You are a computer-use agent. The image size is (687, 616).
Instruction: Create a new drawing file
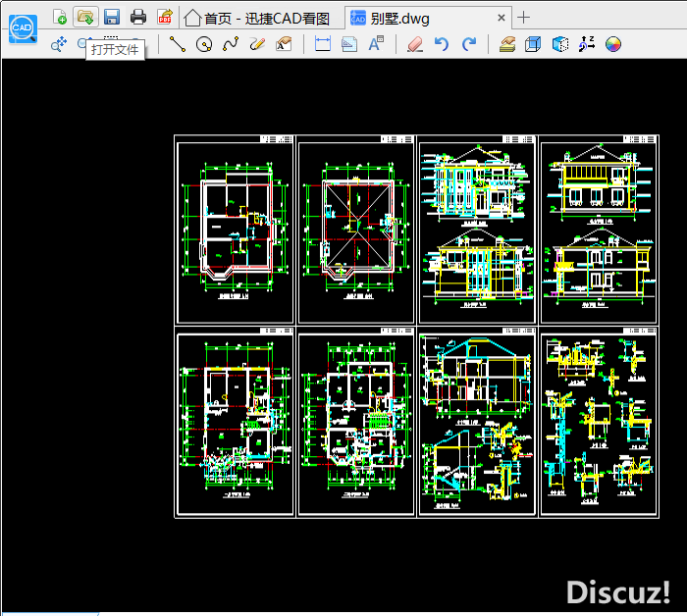point(60,17)
